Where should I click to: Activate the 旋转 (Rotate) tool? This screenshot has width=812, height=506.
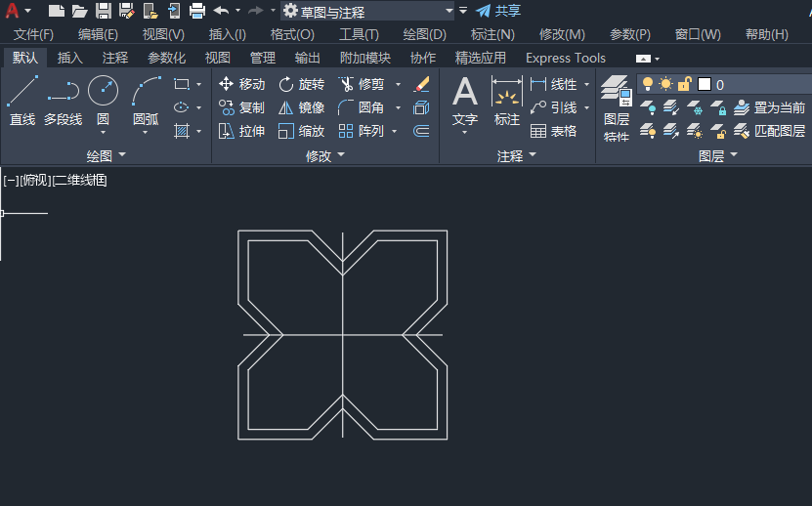point(301,84)
